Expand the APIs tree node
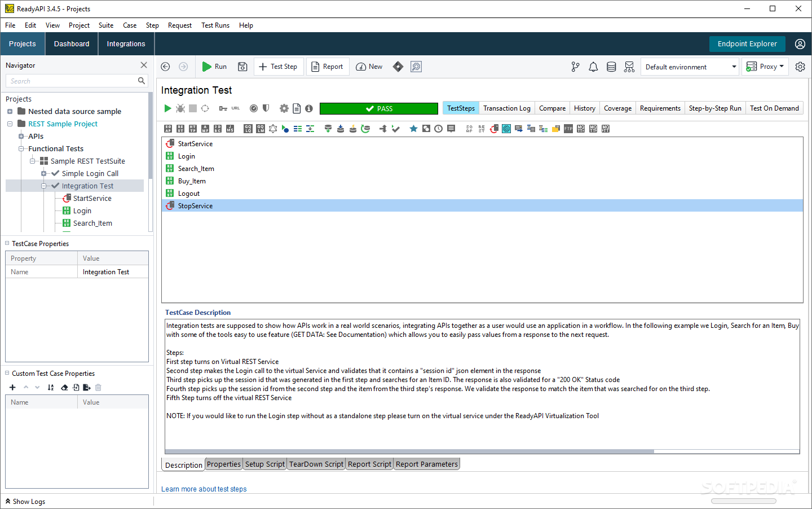Screen dimensions: 812x509 [x=21, y=136]
